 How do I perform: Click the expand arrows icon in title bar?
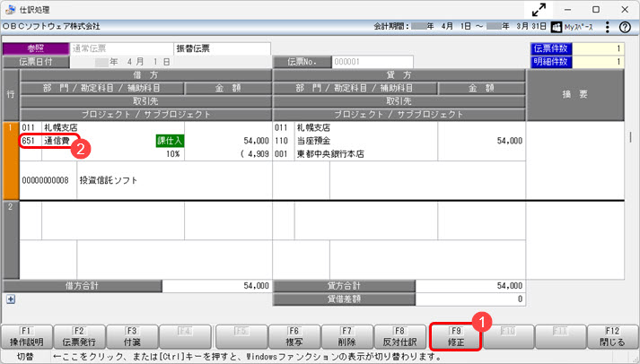[x=539, y=9]
